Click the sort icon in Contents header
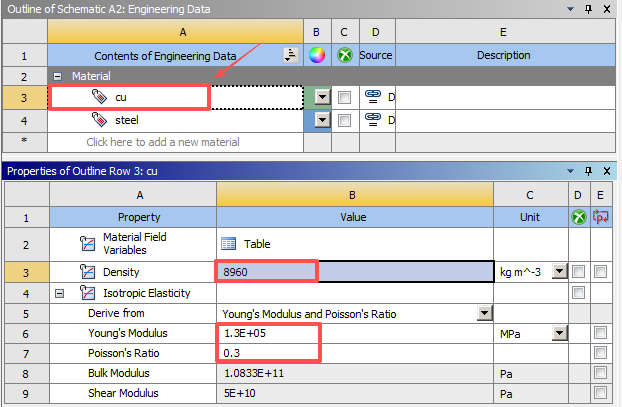 tap(290, 55)
